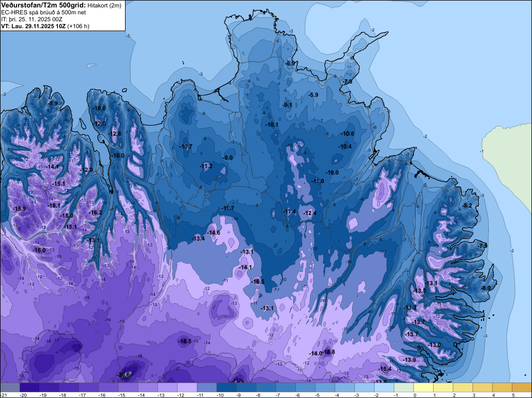Viewport: 532px width, 398px height.
Task: Click the -18.8 temperature value
Action: tap(328, 352)
